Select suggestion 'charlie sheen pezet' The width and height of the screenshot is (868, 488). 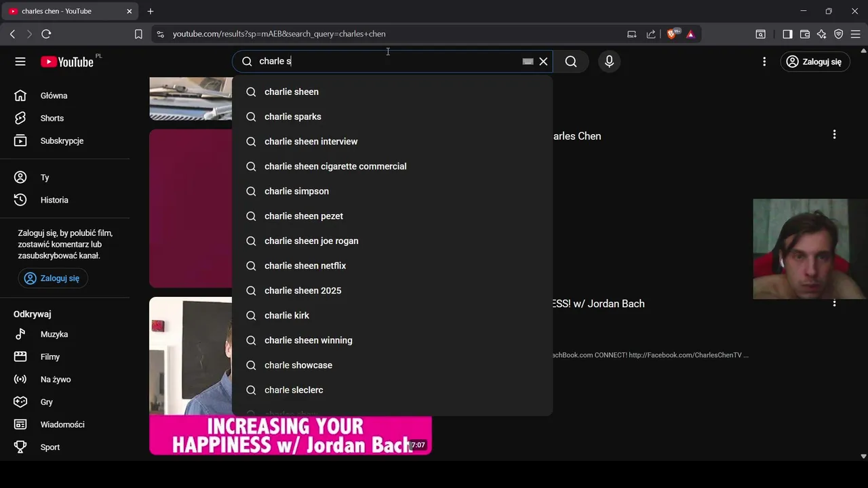[x=392, y=216]
